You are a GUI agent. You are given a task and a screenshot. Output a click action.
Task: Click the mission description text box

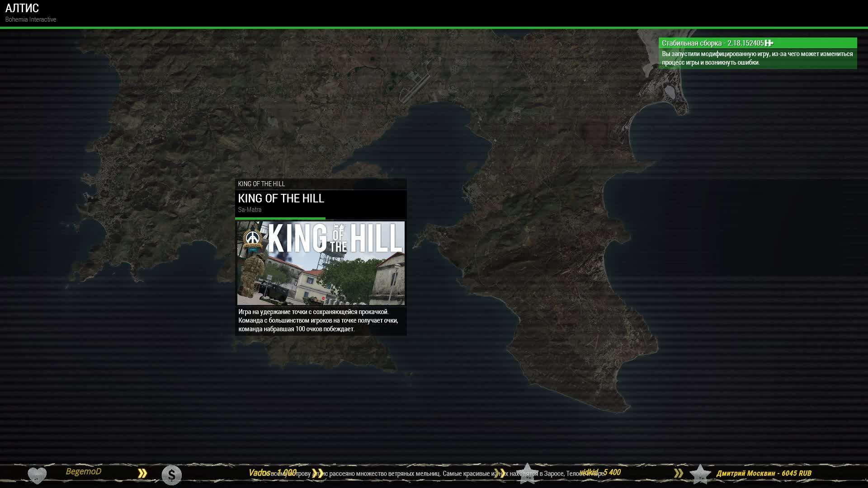click(318, 320)
